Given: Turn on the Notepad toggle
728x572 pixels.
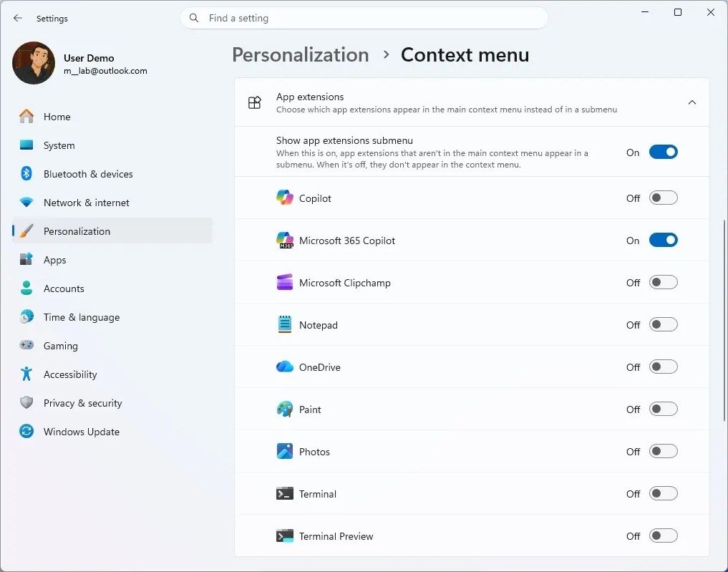Looking at the screenshot, I should tap(663, 324).
